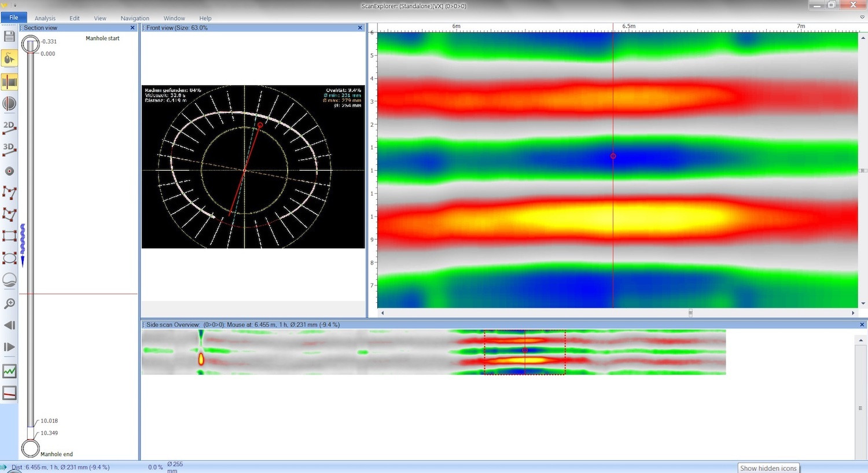Toggle the pipe side scan view button
The width and height of the screenshot is (868, 473).
9,82
